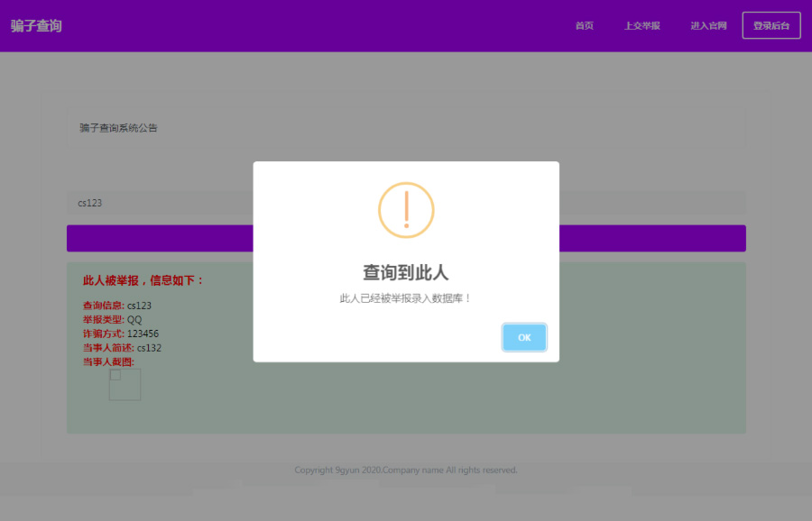This screenshot has width=812, height=521.
Task: Click the 当事人简述 cs132 result line
Action: pos(122,348)
